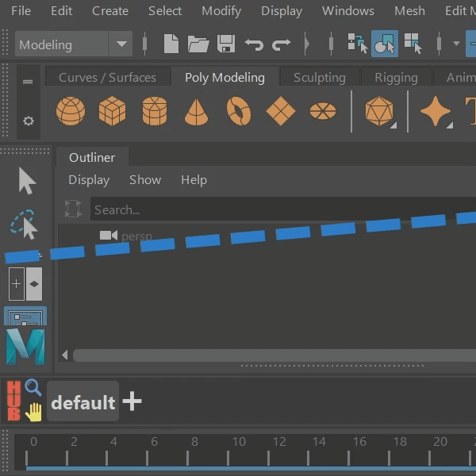This screenshot has width=476, height=476.
Task: Toggle select by component type mode
Action: click(x=413, y=44)
